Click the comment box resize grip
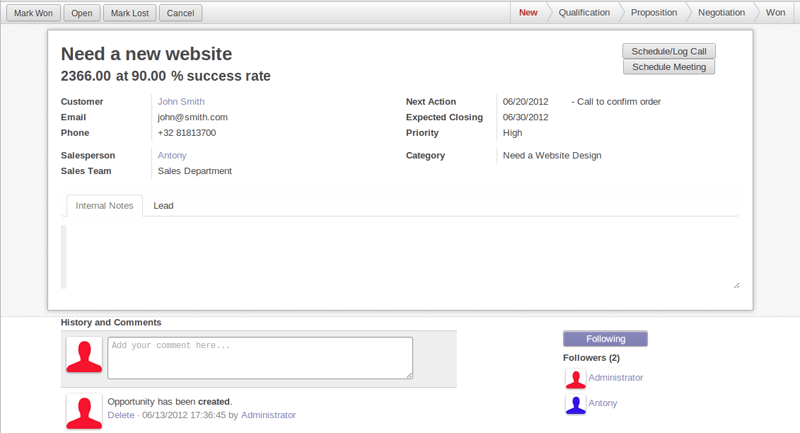This screenshot has width=800, height=433. [409, 375]
